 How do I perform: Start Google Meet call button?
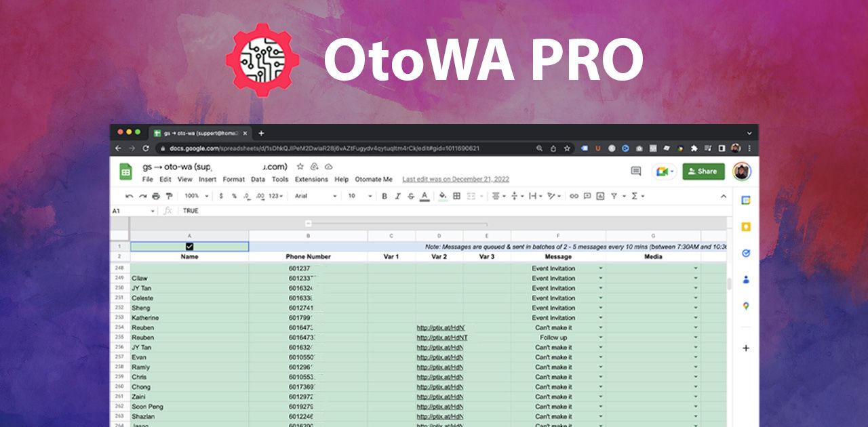(x=664, y=171)
